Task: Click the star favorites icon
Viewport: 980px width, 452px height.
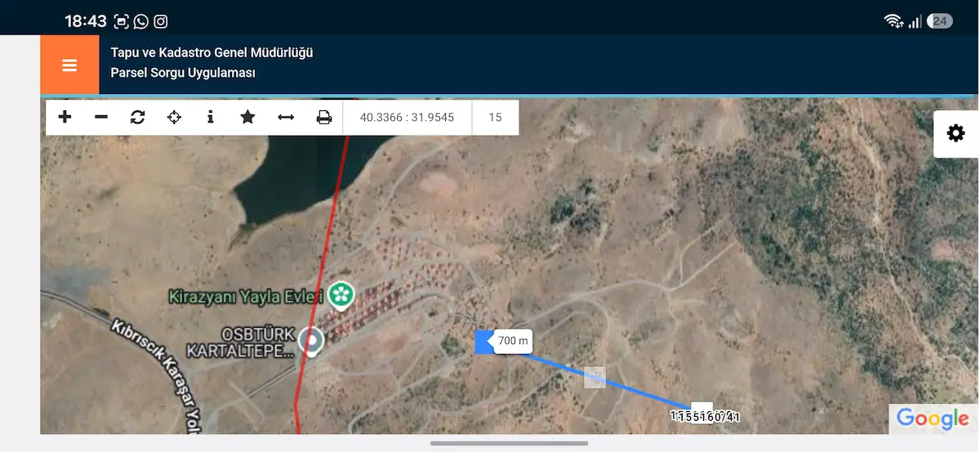Action: tap(247, 117)
